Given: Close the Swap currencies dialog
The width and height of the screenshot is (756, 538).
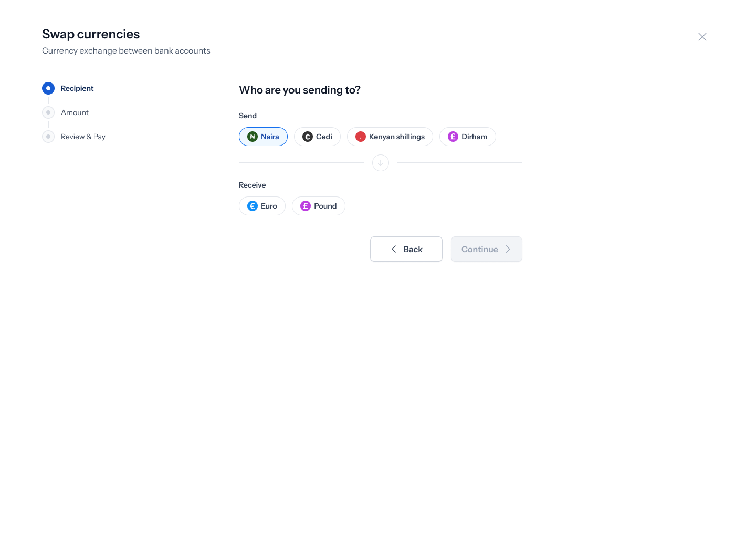Looking at the screenshot, I should tap(702, 37).
